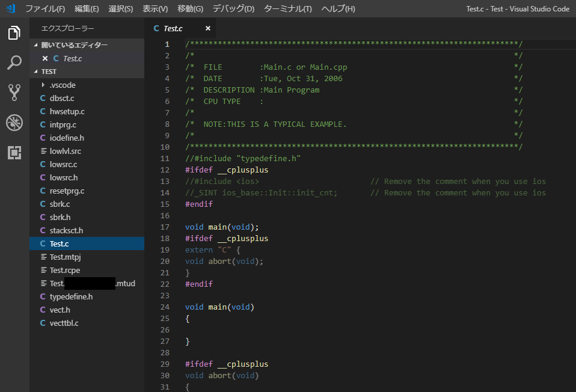Screen dimensions: 576x392
Task: Click the VS Code logo icon
Action: (x=11, y=8)
